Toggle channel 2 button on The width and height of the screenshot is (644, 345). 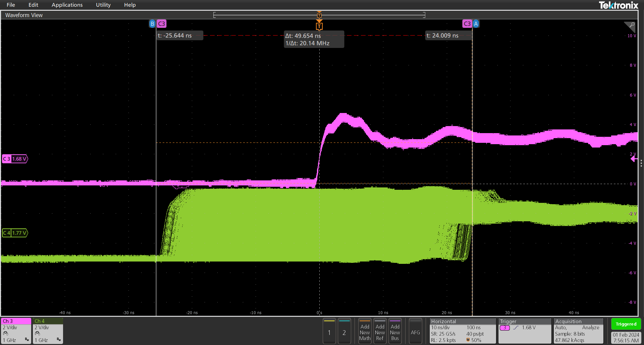click(344, 331)
